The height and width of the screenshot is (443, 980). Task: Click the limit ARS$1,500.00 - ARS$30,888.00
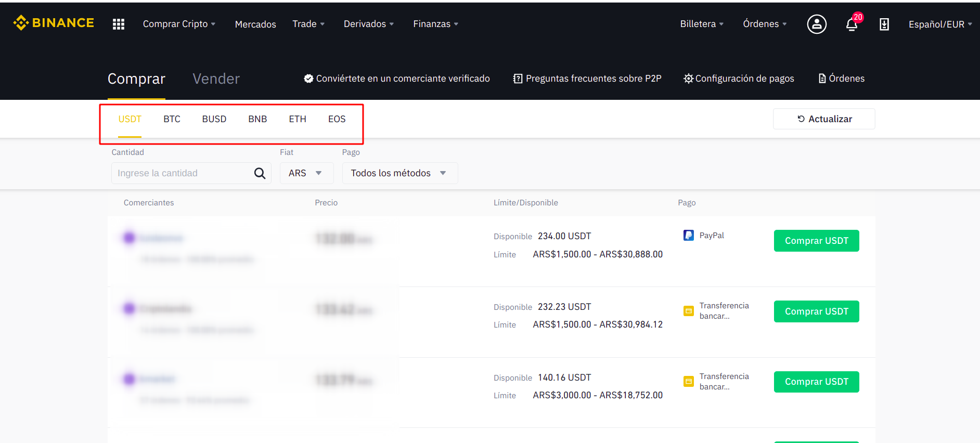click(598, 254)
